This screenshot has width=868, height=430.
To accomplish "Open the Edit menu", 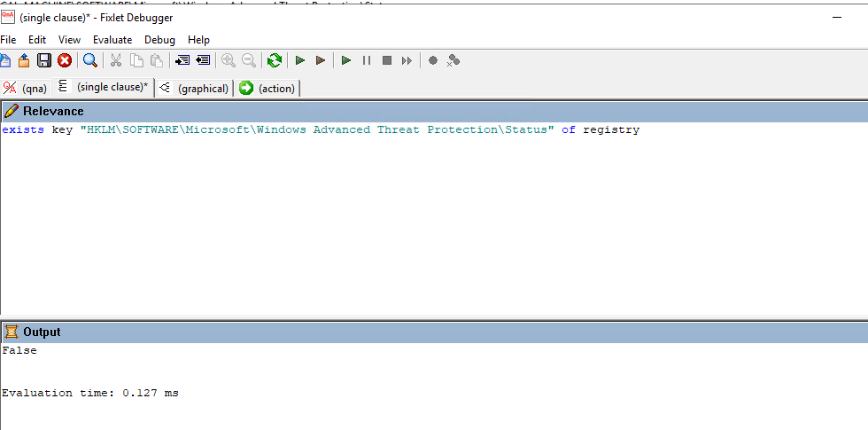I will (37, 40).
